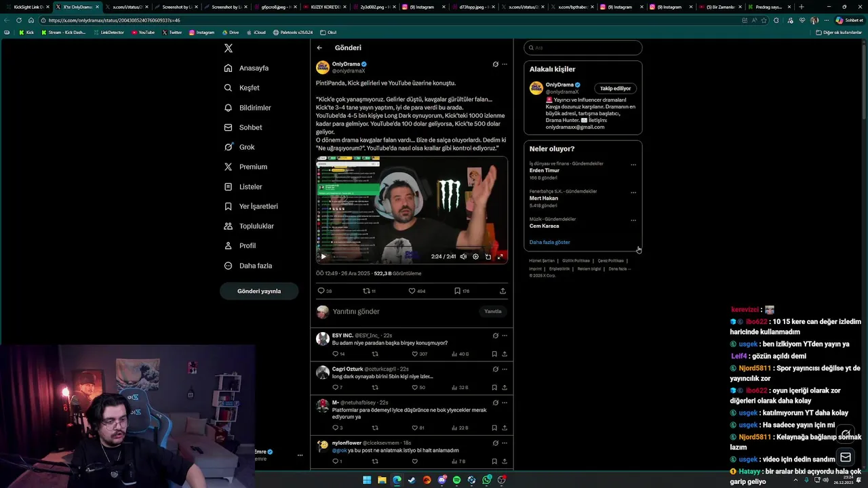Open more options for Cem Karaca trend
Viewport: 868px width, 488px height.
633,220
